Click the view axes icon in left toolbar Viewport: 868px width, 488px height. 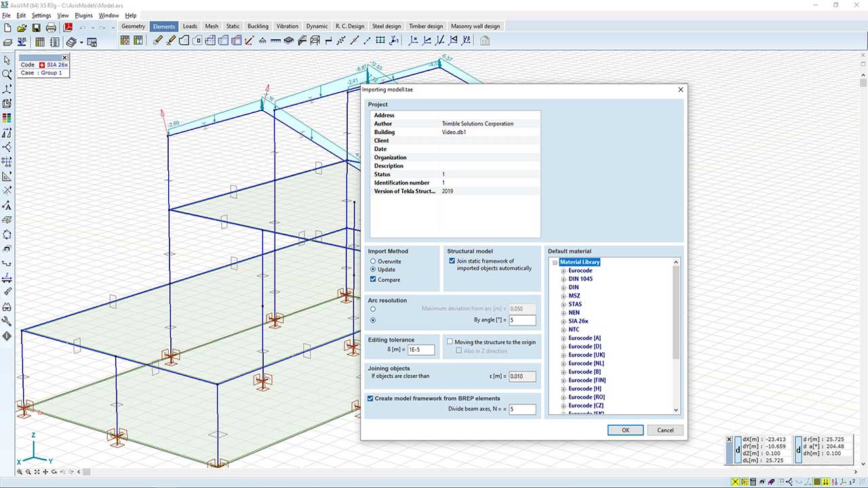pos(7,89)
